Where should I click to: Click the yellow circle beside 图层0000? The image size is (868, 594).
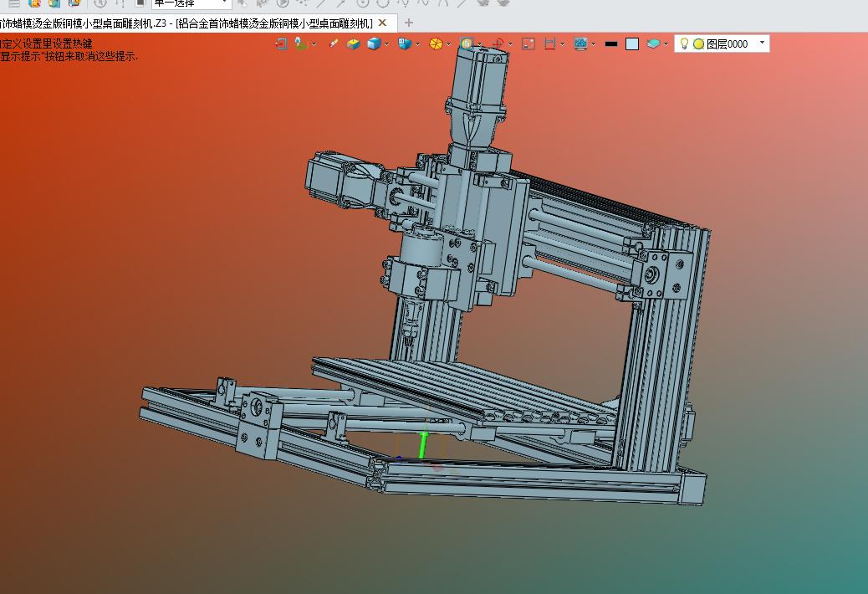pyautogui.click(x=698, y=44)
